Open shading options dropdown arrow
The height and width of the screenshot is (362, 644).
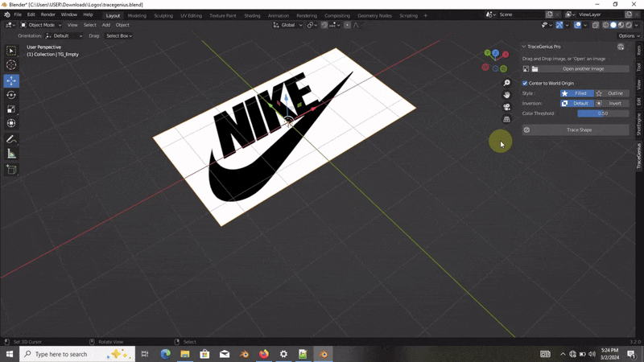coord(637,25)
